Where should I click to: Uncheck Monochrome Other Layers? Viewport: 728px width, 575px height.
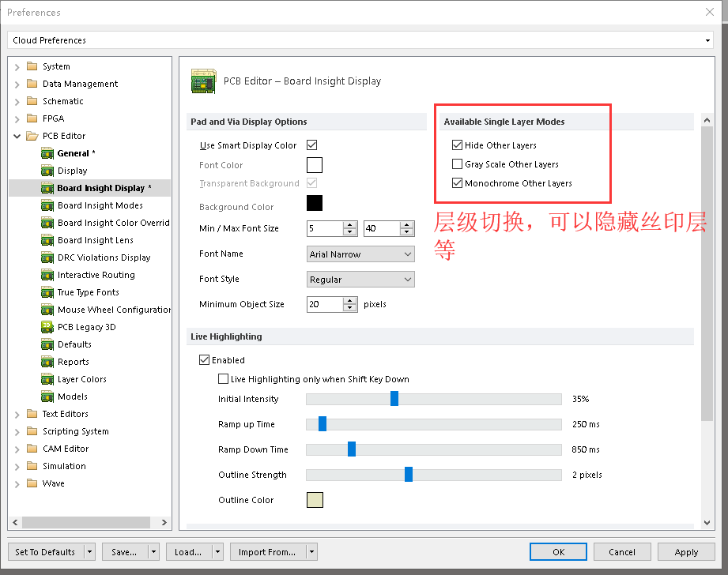point(458,183)
